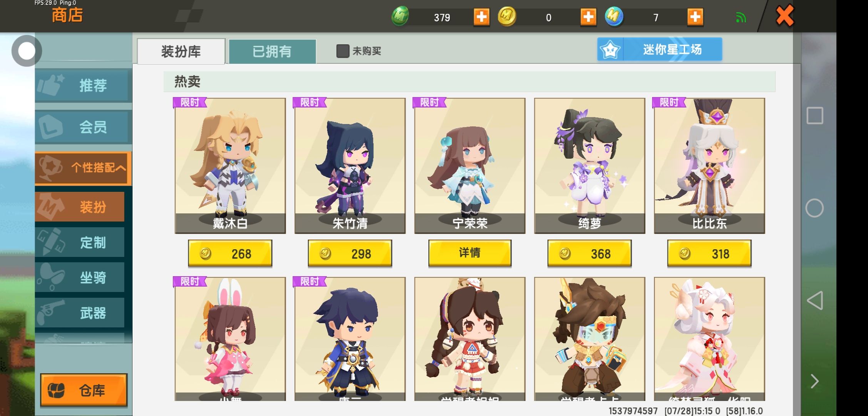Select the 比比东 character thumbnail
Screen dimensions: 868x416
tap(709, 166)
